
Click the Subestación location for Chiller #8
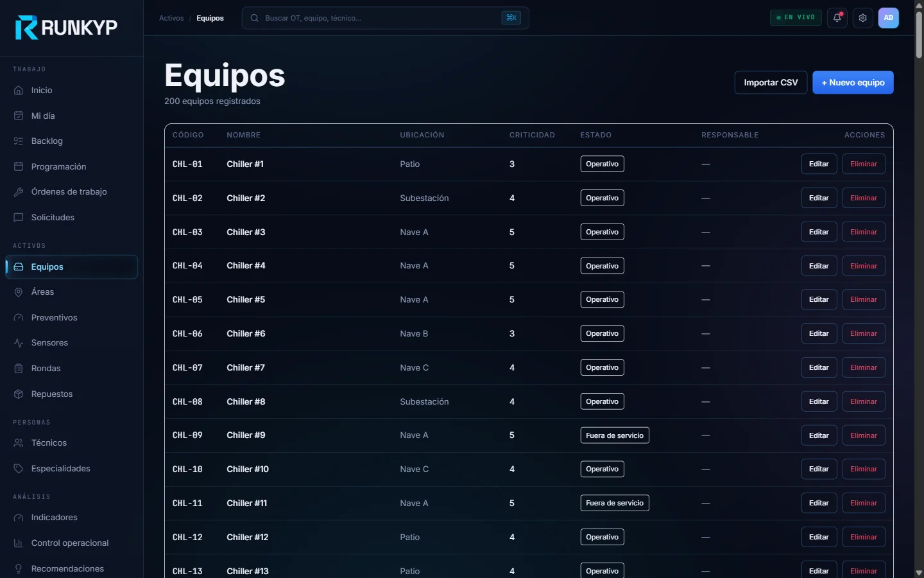coord(424,401)
